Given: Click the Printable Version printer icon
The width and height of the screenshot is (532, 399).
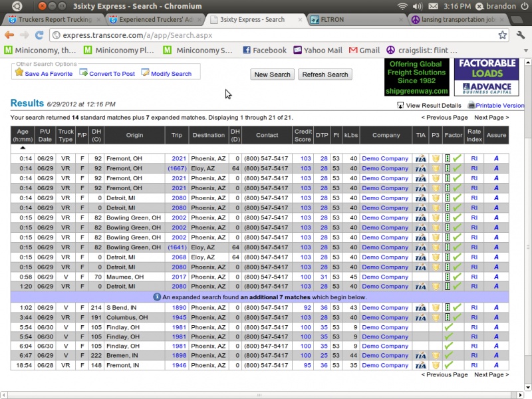Looking at the screenshot, I should pos(471,105).
